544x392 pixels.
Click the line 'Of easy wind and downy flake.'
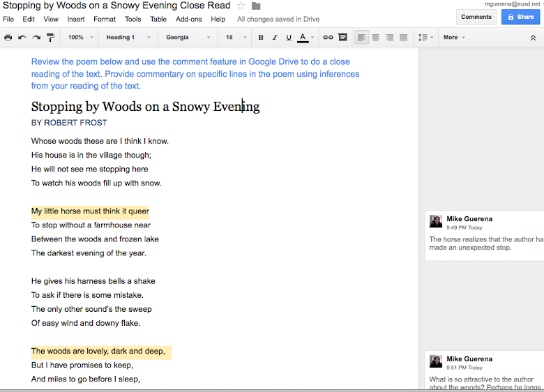(86, 324)
